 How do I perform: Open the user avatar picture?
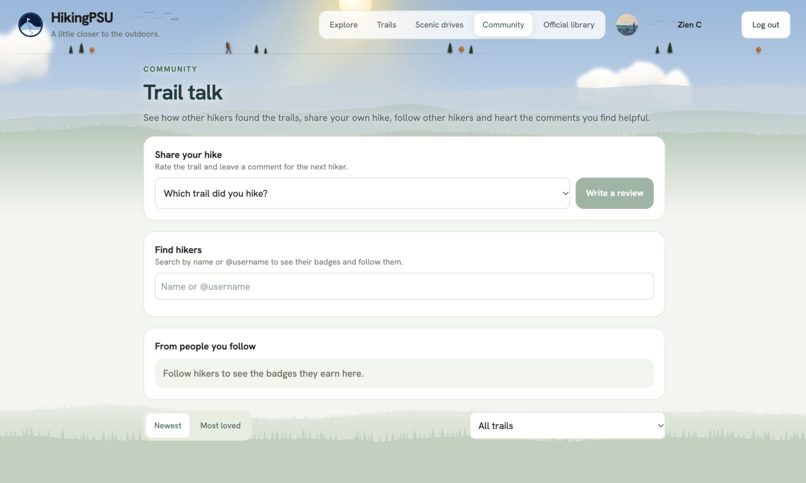tap(627, 25)
